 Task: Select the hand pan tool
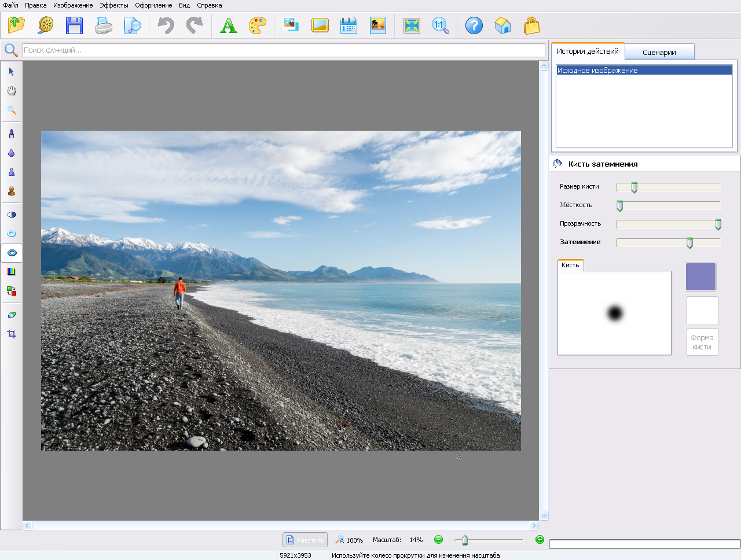12,91
